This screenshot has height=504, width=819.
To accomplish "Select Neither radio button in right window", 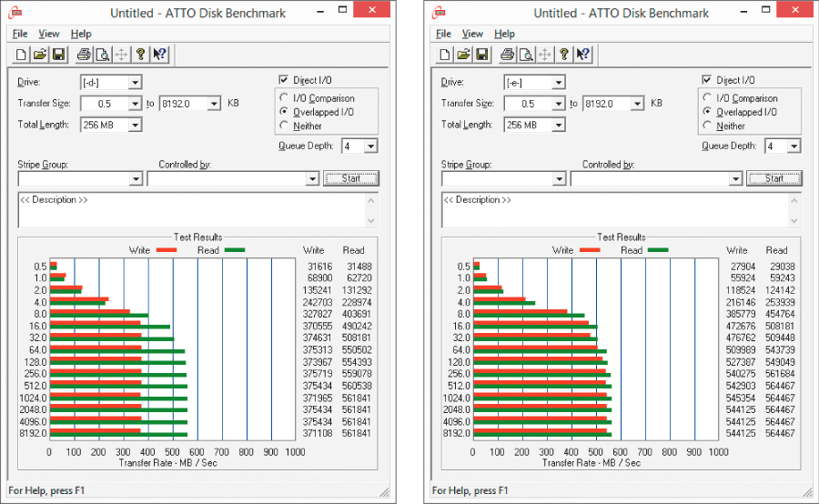I will coord(709,126).
